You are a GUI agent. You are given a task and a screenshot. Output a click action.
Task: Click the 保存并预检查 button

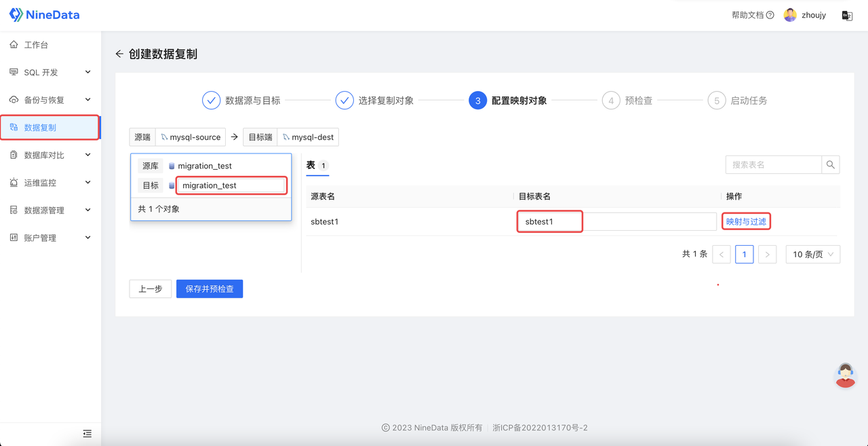click(210, 289)
